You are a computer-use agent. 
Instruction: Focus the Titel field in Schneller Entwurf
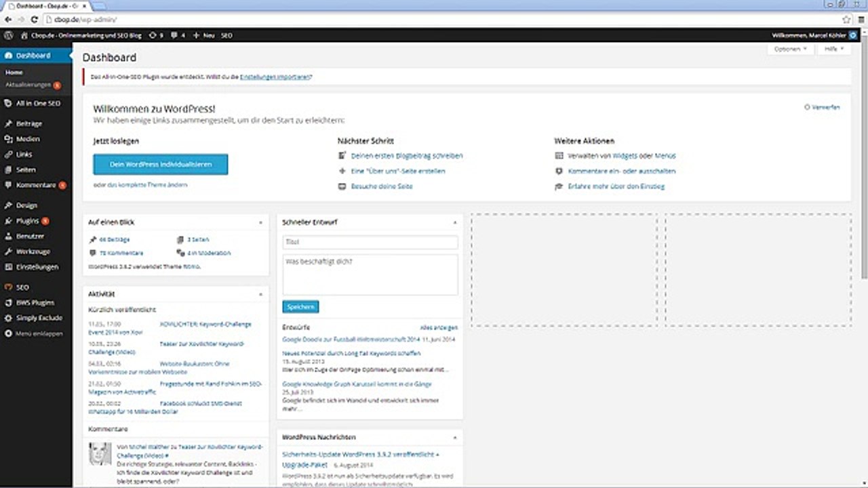[x=370, y=242]
